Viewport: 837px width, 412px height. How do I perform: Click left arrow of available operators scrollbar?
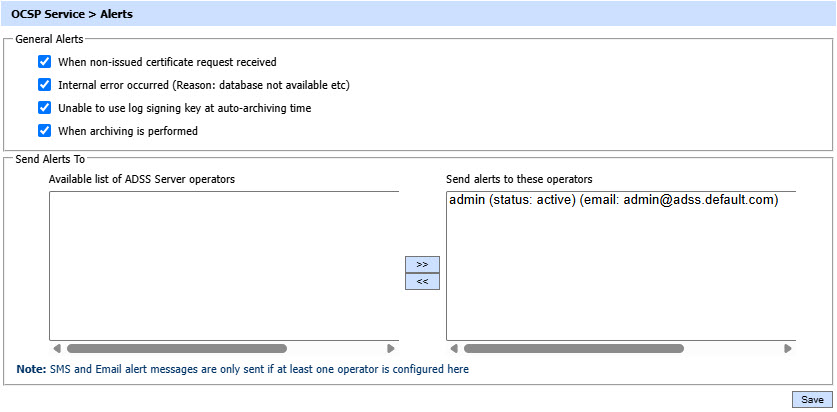[x=56, y=349]
